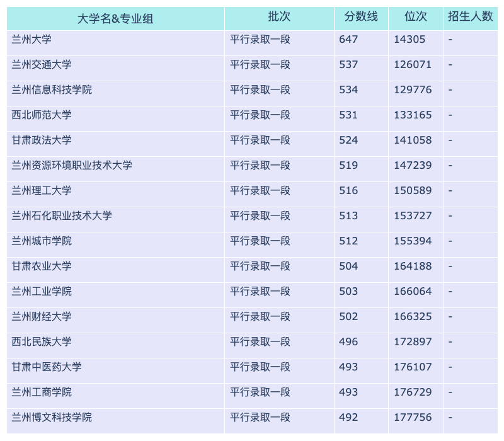Click the score value 503
Viewport: 504px width, 441px height.
coord(348,291)
